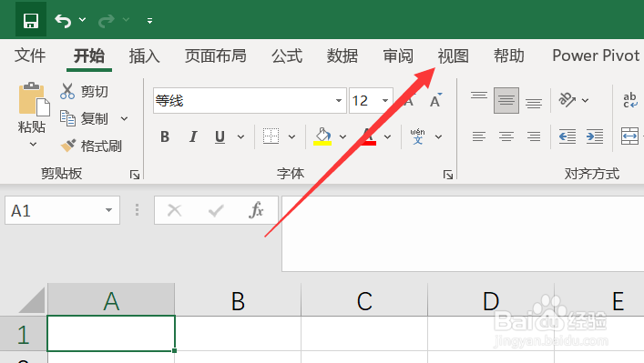Click the decrease indent icon
Image resolution: width=644 pixels, height=363 pixels.
point(567,136)
